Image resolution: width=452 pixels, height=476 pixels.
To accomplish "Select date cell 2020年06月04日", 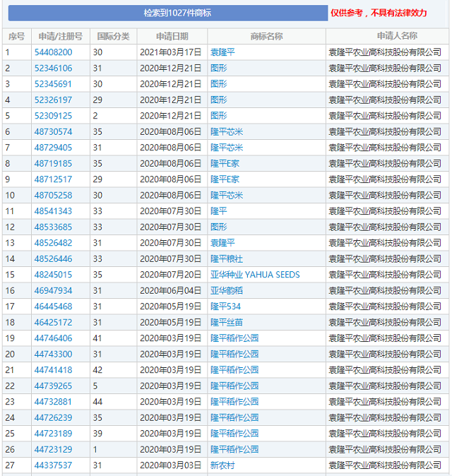I will tap(171, 290).
